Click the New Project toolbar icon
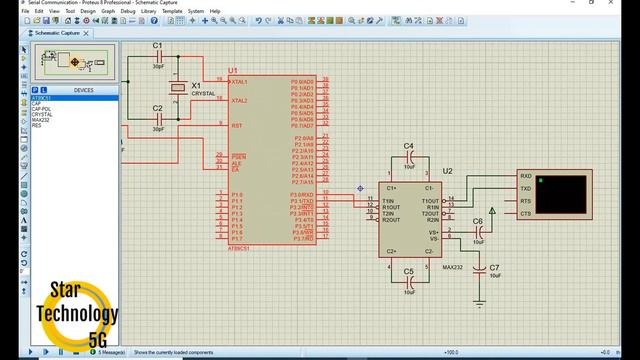 [27, 20]
